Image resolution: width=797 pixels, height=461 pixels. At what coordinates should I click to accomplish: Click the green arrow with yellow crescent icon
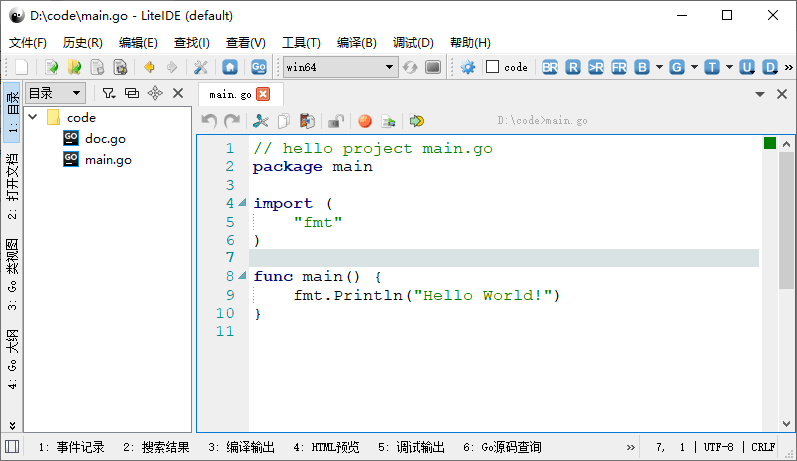click(x=417, y=121)
